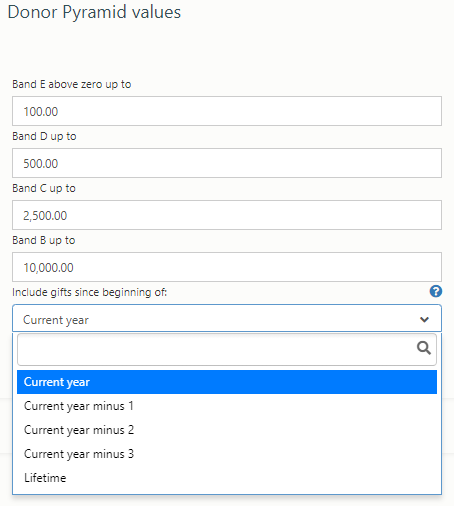This screenshot has width=454, height=506.
Task: Click the Band D value field 500.00
Action: (227, 163)
